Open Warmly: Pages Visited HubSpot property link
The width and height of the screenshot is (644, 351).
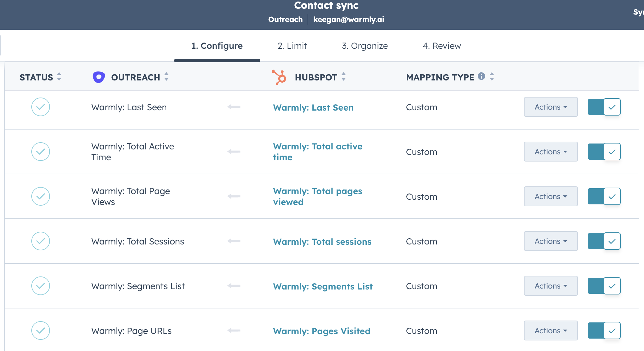[x=322, y=331]
